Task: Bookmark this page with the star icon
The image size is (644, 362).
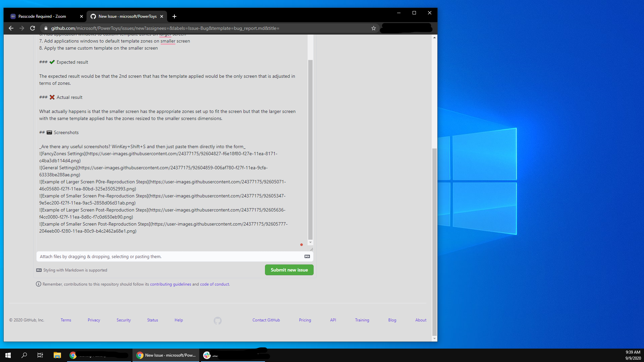Action: pyautogui.click(x=374, y=28)
